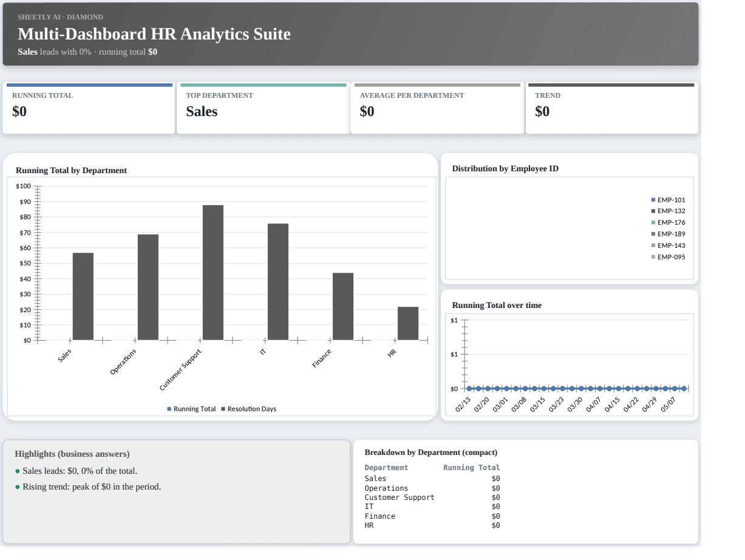Click the Running Total legend swatch under bar chart
The height and width of the screenshot is (560, 745).
tap(169, 409)
